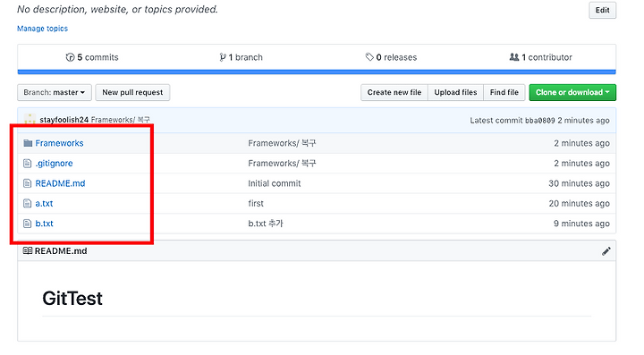Open the Frameworks folder link
The width and height of the screenshot is (644, 355).
(59, 143)
